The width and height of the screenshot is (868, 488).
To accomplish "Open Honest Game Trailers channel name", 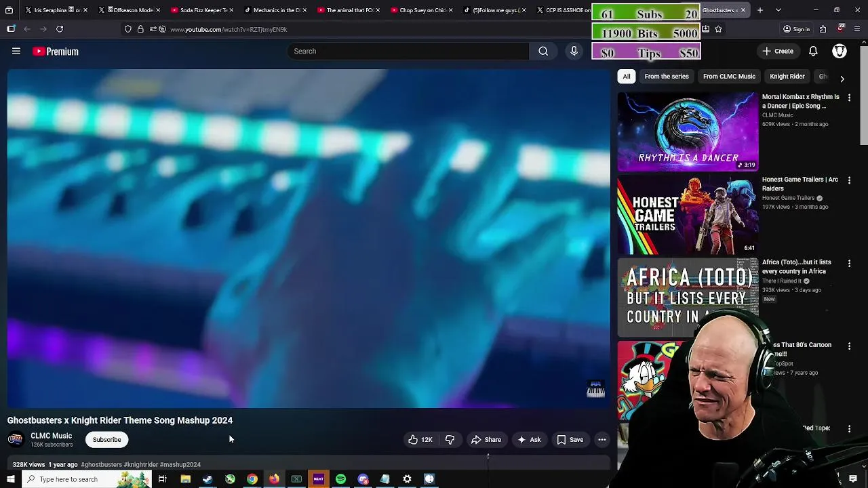I will click(788, 198).
